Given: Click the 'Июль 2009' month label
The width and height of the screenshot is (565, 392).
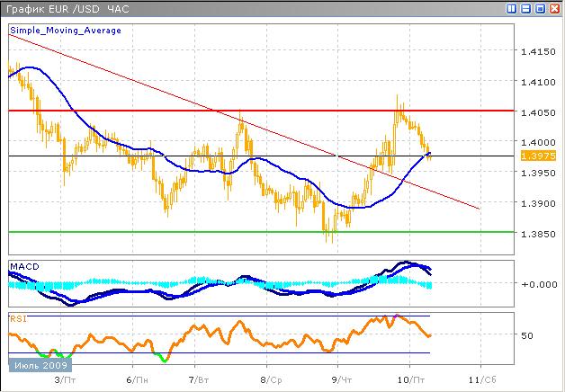Looking at the screenshot, I should click(x=40, y=366).
